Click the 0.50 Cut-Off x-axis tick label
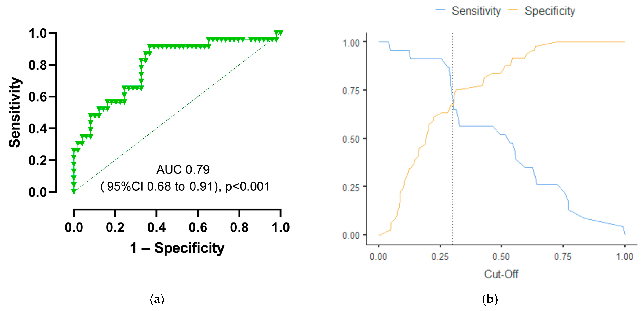Viewport: 644px width, 311px height. 501,257
